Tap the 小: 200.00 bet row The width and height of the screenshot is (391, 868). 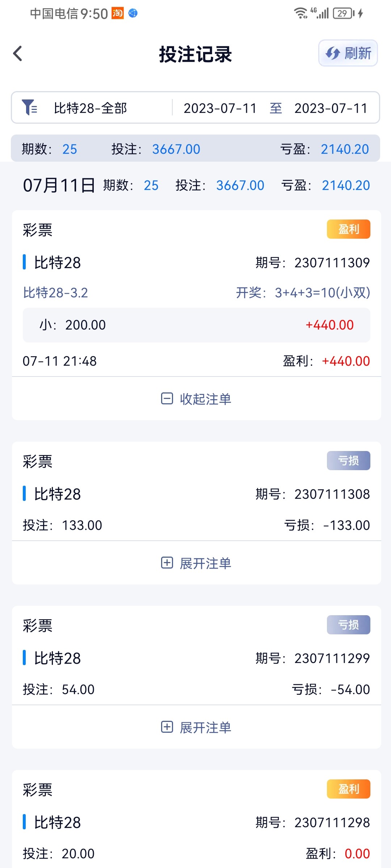click(x=196, y=325)
